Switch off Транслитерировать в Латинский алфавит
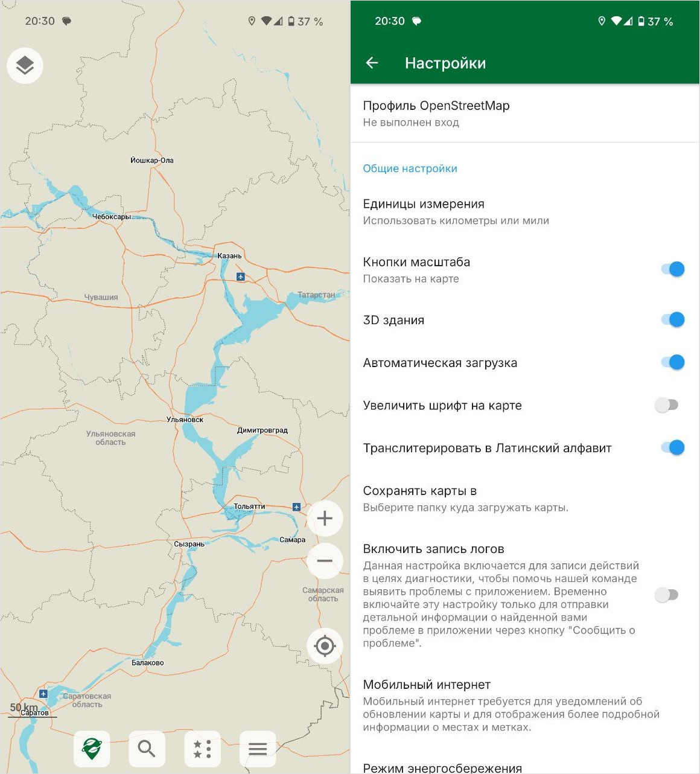 click(x=672, y=447)
